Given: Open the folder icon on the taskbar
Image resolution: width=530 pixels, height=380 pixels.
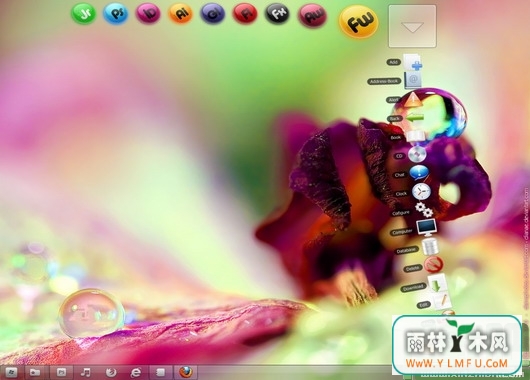Looking at the screenshot, I should point(35,373).
